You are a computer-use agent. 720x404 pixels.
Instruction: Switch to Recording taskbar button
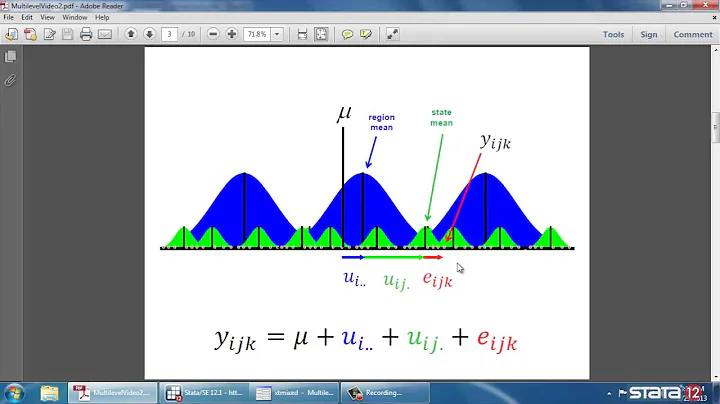[x=386, y=393]
